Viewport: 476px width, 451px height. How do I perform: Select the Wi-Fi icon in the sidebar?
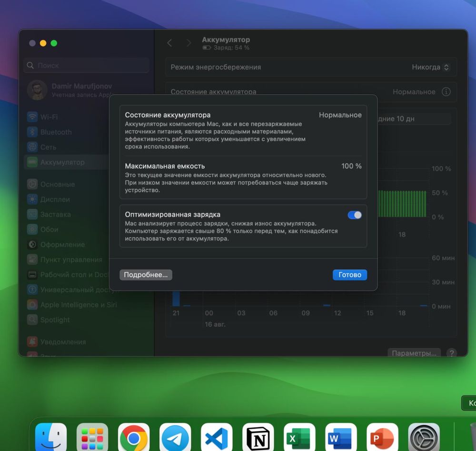click(32, 117)
